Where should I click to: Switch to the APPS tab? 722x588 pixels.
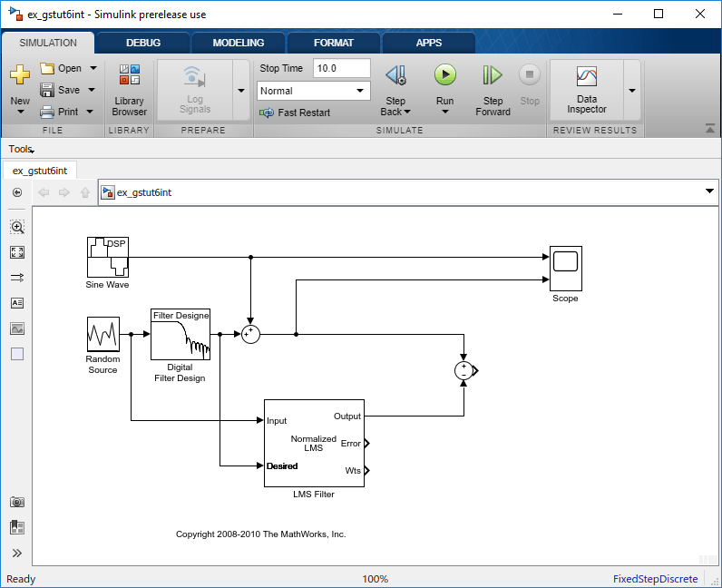pos(429,43)
